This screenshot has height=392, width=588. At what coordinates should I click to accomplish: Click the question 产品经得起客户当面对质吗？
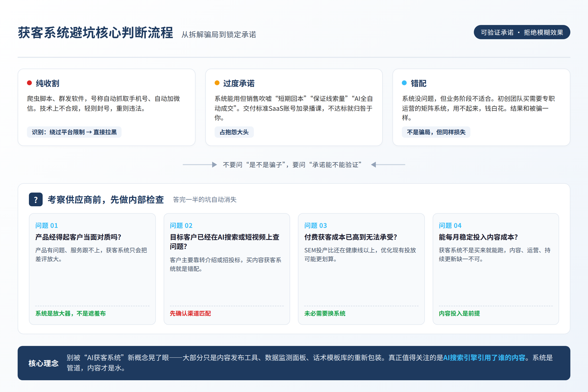point(78,237)
